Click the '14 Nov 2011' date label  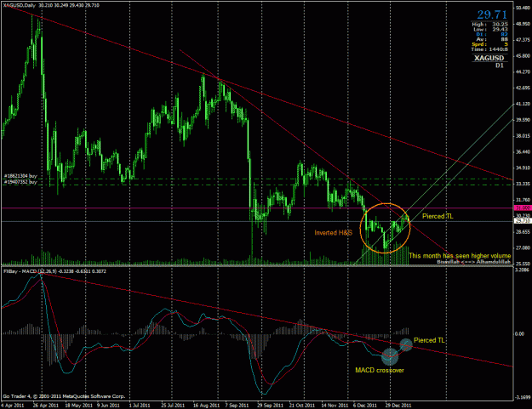pos(335,406)
